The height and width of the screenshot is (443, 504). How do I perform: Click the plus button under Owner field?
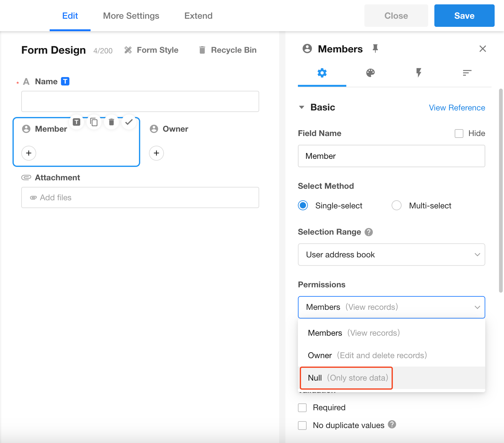click(x=156, y=153)
